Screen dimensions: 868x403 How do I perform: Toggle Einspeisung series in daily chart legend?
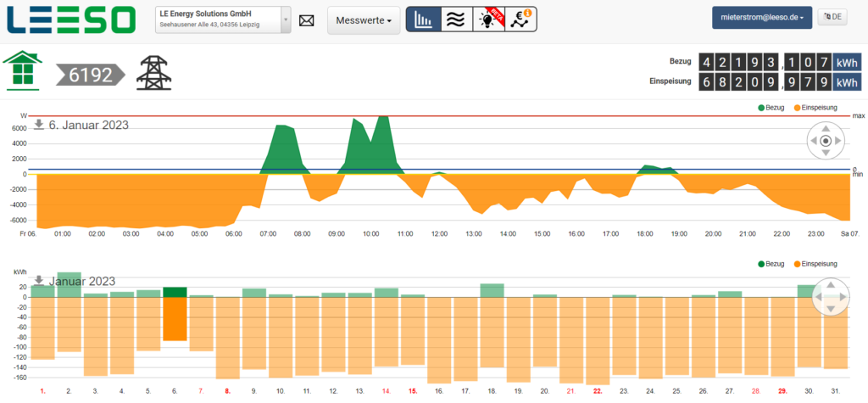[x=814, y=108]
